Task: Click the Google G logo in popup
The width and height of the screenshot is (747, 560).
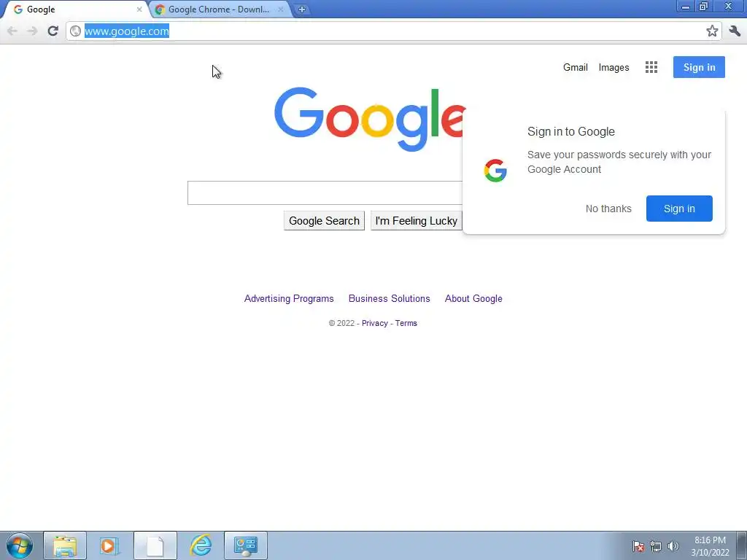Action: click(x=495, y=170)
